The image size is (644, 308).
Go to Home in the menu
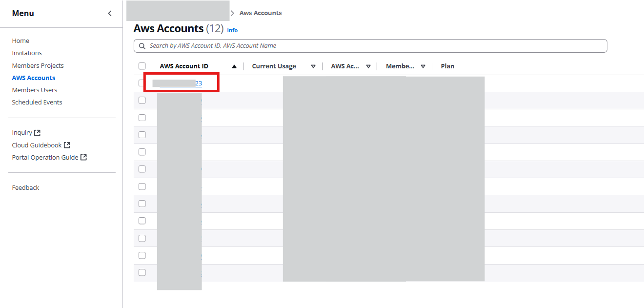[x=20, y=41]
